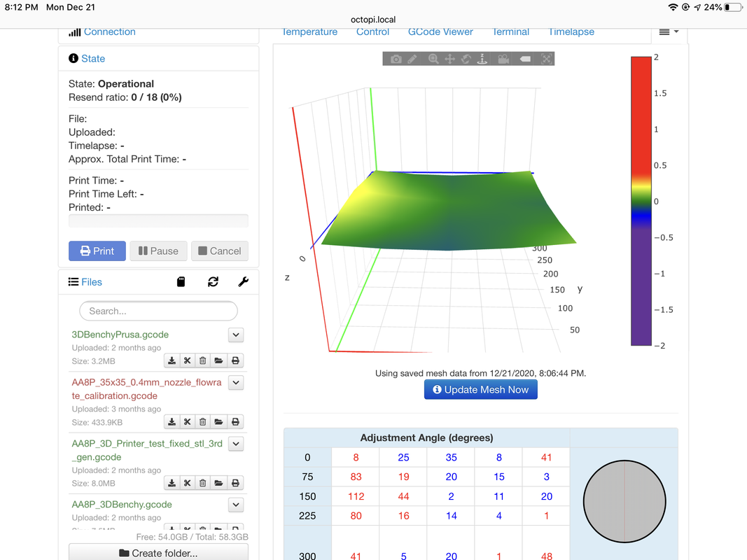This screenshot has width=747, height=560.
Task: Scissors icon for AA8P_3D_Printer_test file
Action: pos(187,483)
